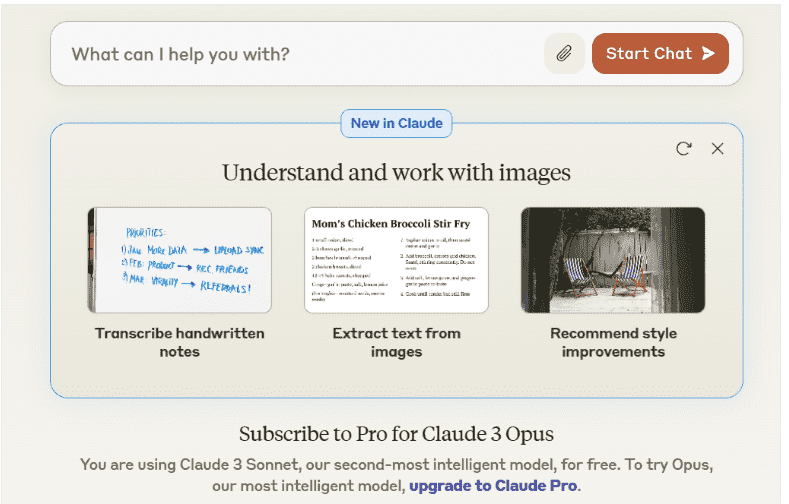
Task: Open the deck chairs photo thumbnail
Action: click(613, 260)
